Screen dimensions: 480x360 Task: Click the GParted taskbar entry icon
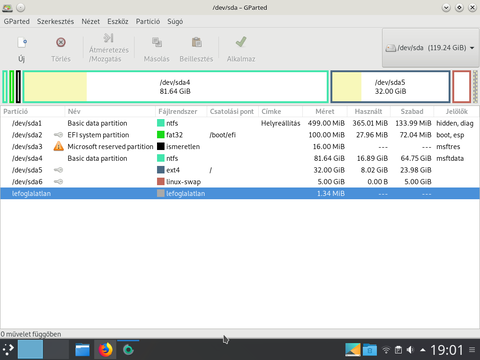tap(128, 350)
